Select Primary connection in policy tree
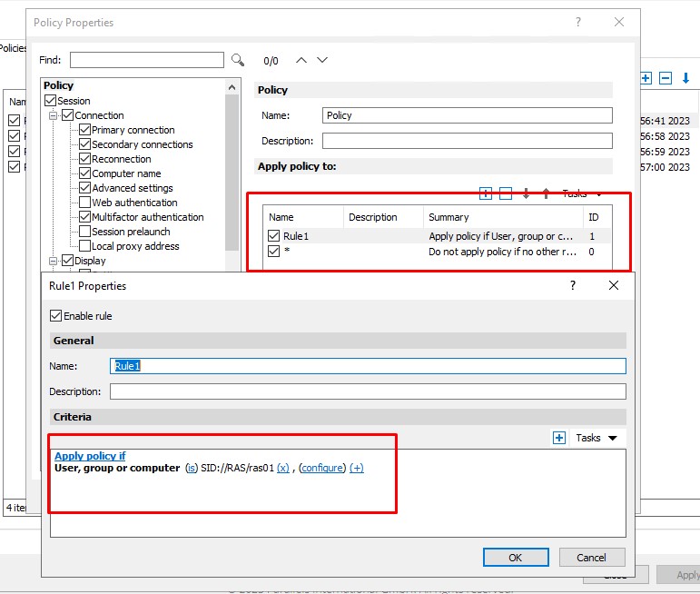Image resolution: width=700 pixels, height=594 pixels. [133, 130]
